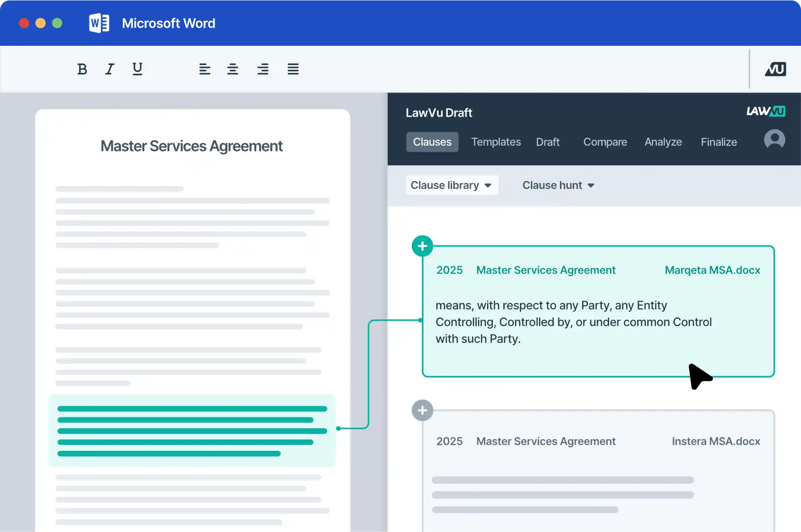This screenshot has width=801, height=532.
Task: Apply justified alignment
Action: pyautogui.click(x=293, y=69)
